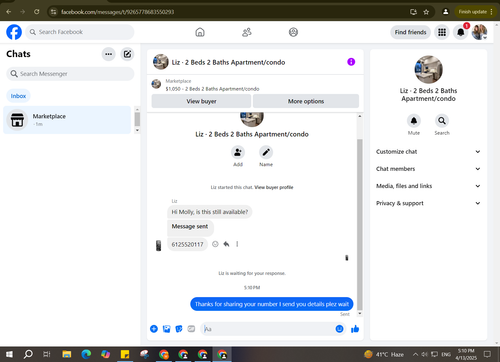
Task: Send a thumbs-up like
Action: pyautogui.click(x=355, y=329)
